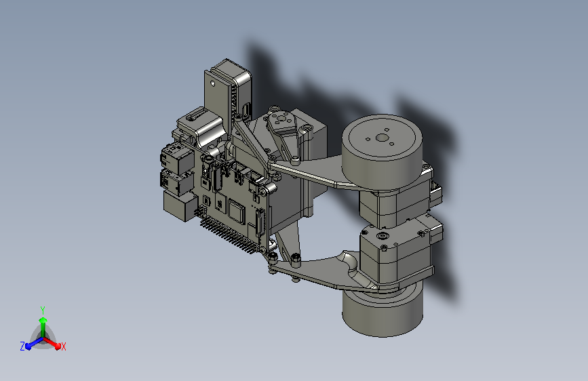The width and height of the screenshot is (588, 381).
Task: Select the Ethernet port block on board
Action: pos(180,205)
